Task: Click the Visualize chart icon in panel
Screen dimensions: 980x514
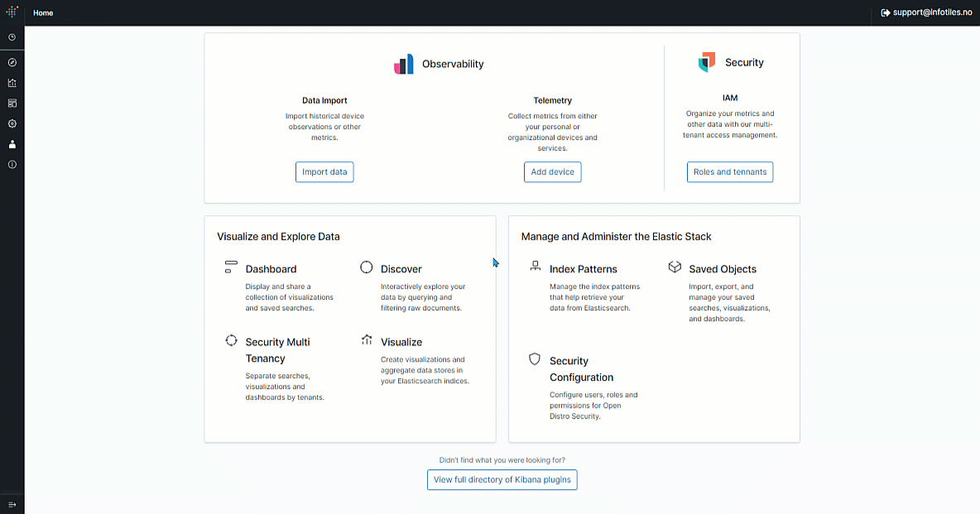Action: [367, 339]
